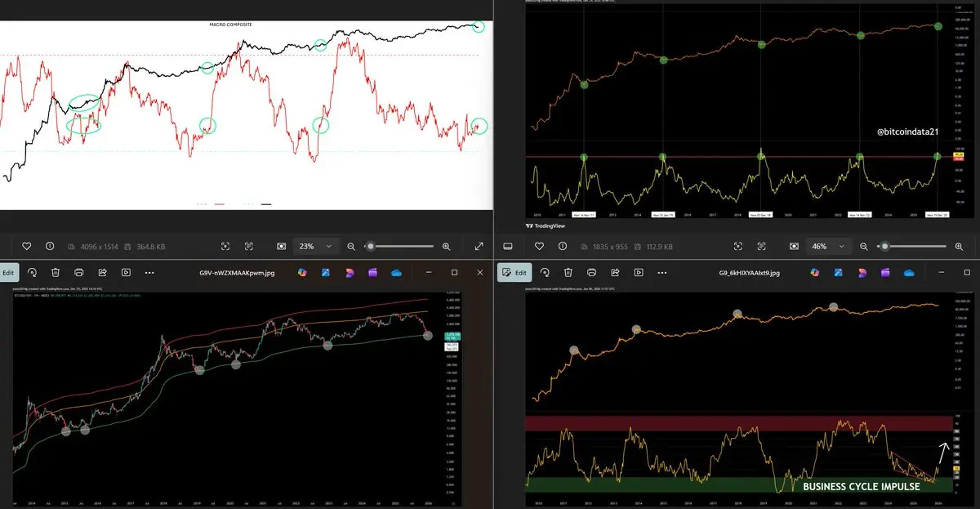980x509 pixels.
Task: Rotate the G9_6kHIXYAAIxt9.jpg image
Action: tap(546, 273)
